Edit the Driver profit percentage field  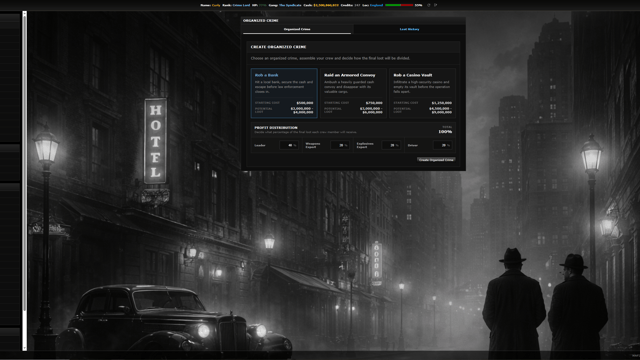tap(442, 145)
